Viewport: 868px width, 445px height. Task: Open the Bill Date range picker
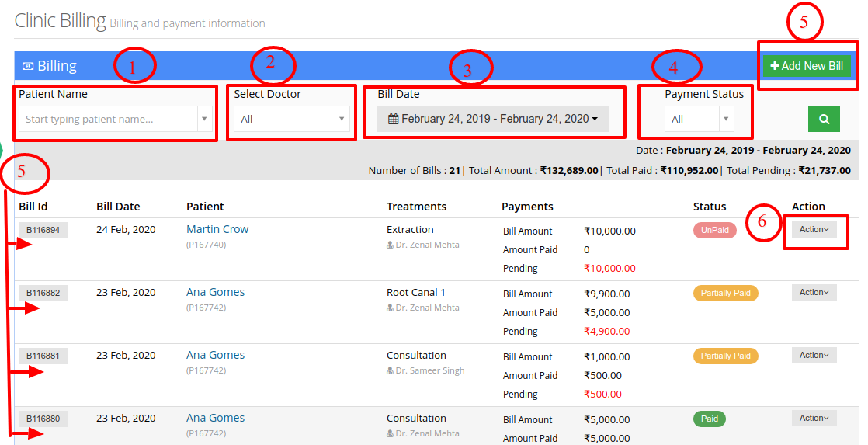pyautogui.click(x=493, y=119)
